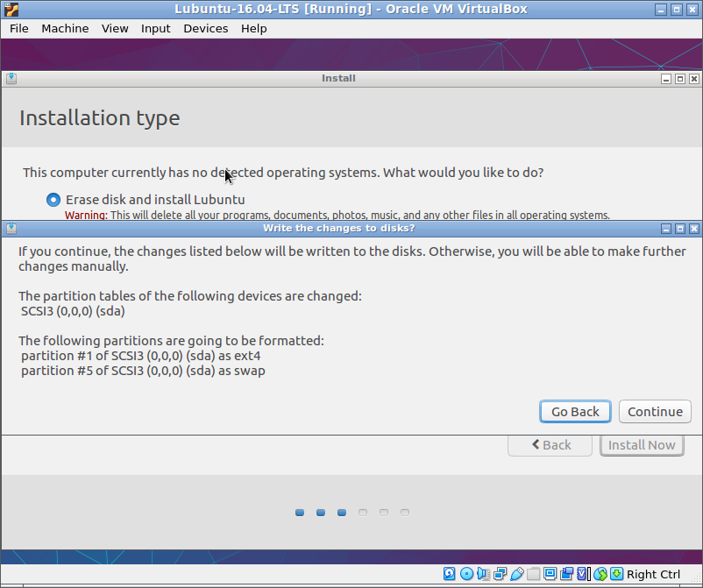
Task: Click the Go Back button
Action: click(575, 411)
